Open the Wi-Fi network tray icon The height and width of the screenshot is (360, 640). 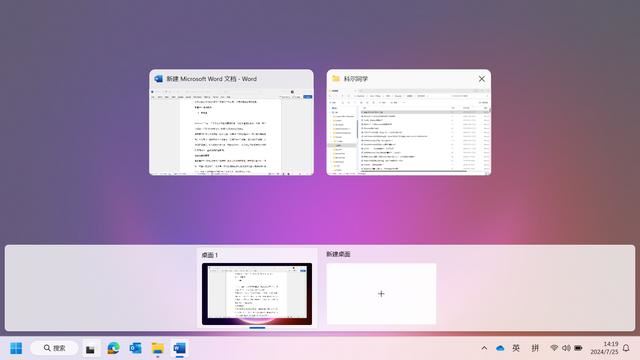(x=554, y=348)
